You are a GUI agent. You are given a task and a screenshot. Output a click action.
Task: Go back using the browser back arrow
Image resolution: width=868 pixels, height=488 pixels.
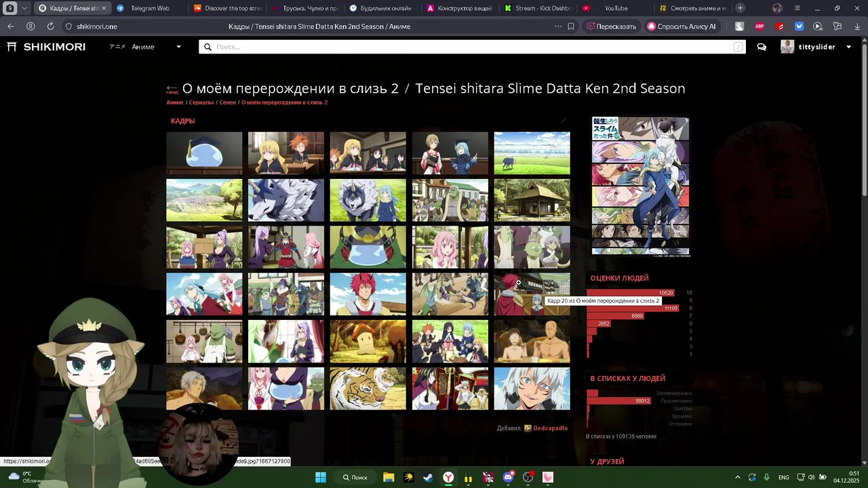[11, 26]
